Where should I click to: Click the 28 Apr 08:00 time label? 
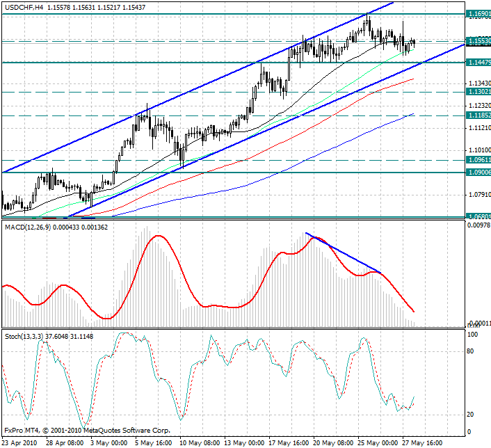65,443
